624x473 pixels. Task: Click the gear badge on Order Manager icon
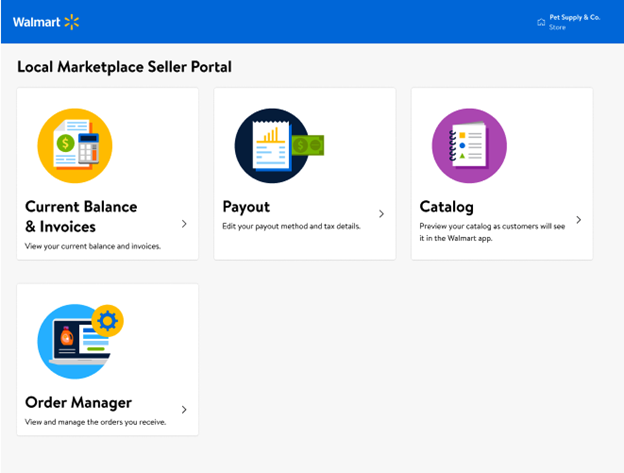(x=107, y=321)
